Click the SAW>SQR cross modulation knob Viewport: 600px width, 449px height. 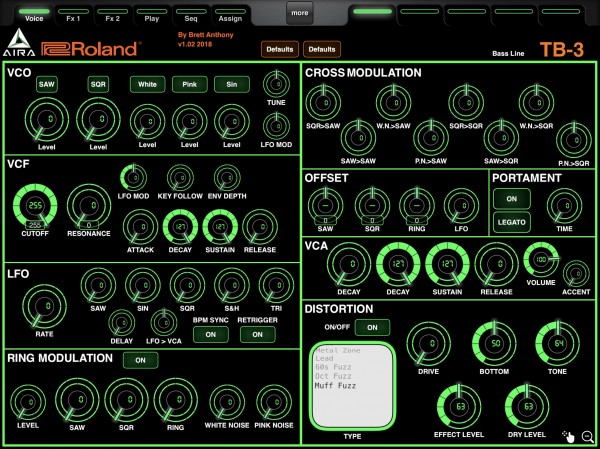501,138
